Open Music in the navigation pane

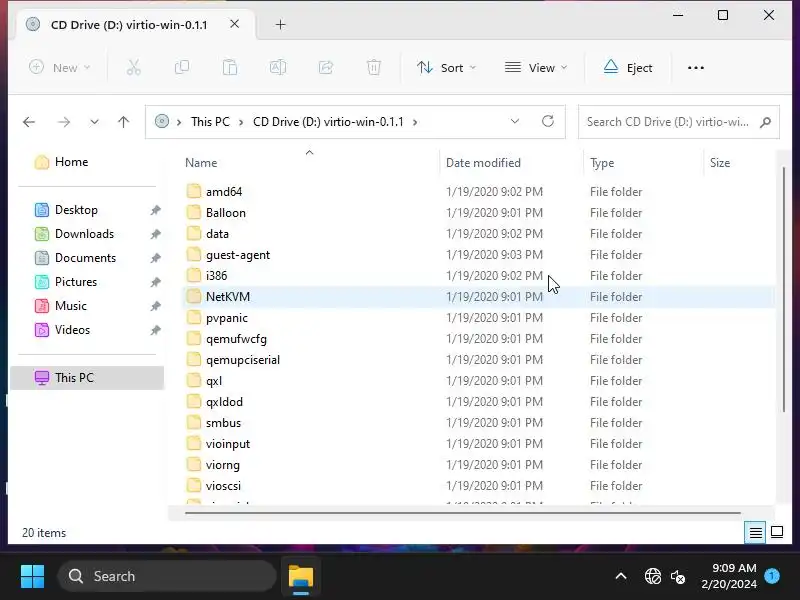70,306
